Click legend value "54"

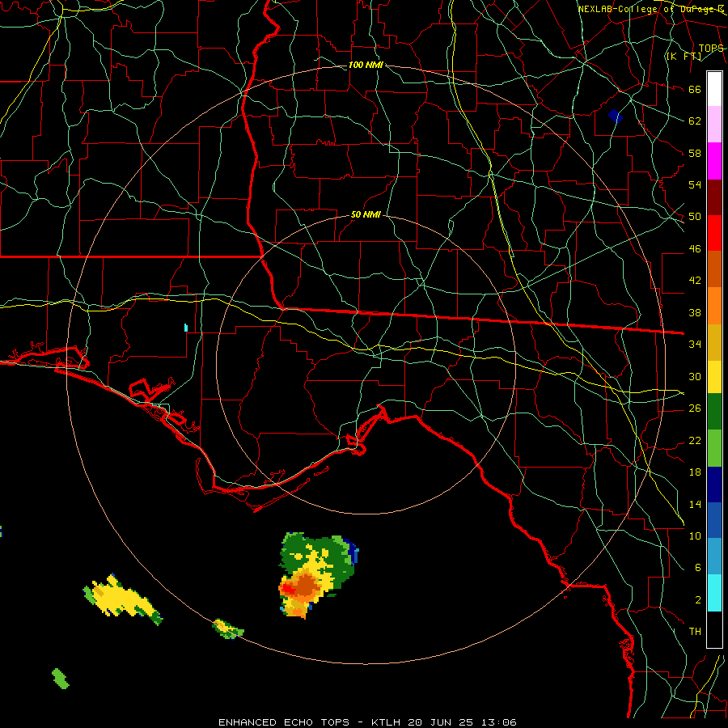[x=695, y=184]
